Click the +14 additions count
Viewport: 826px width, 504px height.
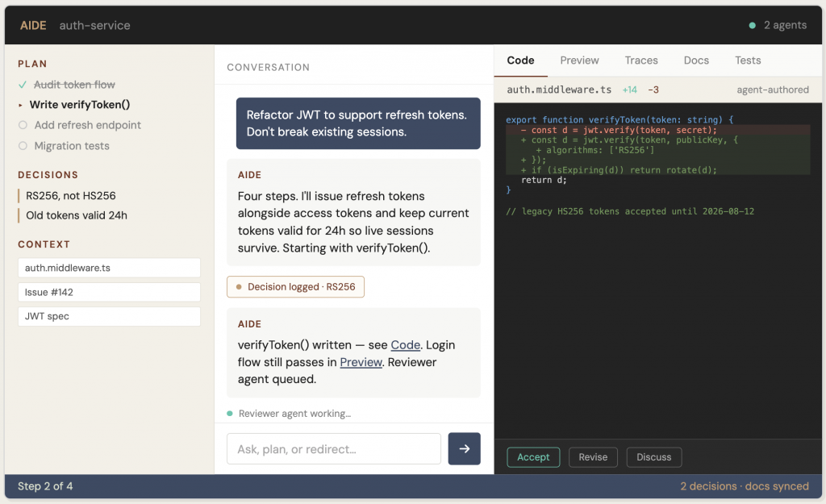[629, 90]
